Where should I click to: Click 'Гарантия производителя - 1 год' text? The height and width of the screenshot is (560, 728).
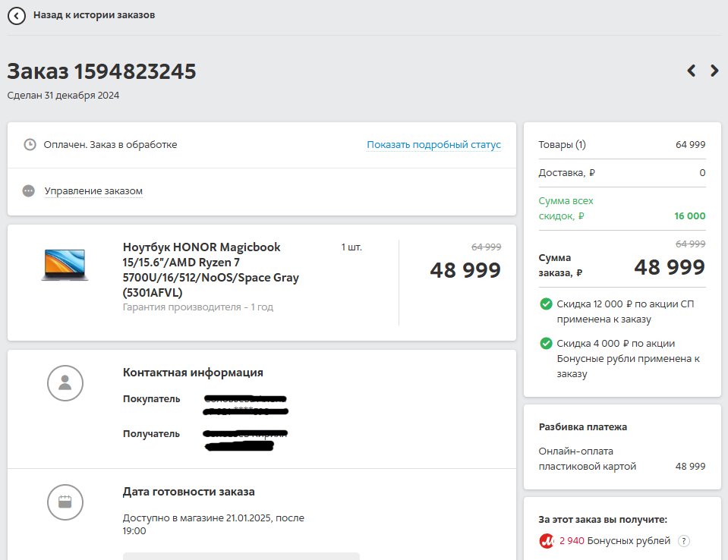198,307
